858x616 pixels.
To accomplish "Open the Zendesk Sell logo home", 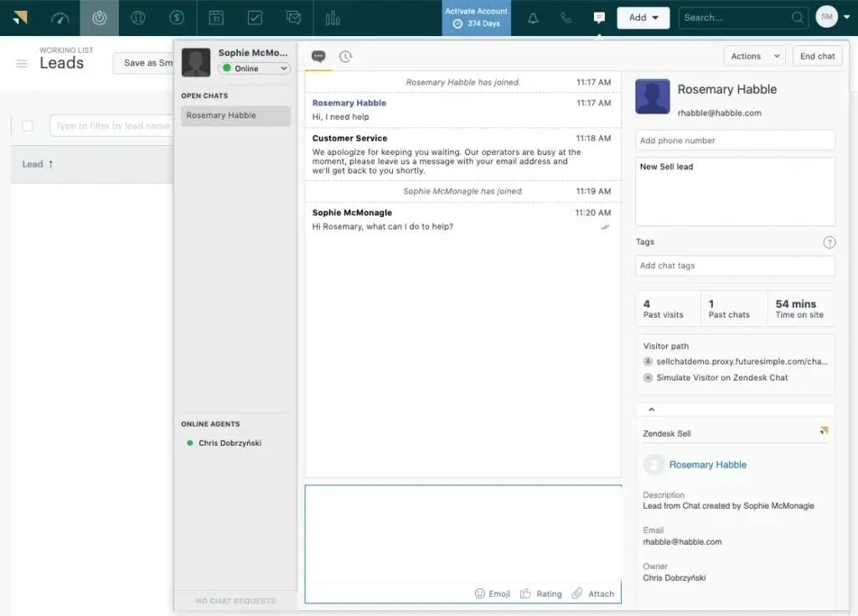I will pyautogui.click(x=20, y=18).
